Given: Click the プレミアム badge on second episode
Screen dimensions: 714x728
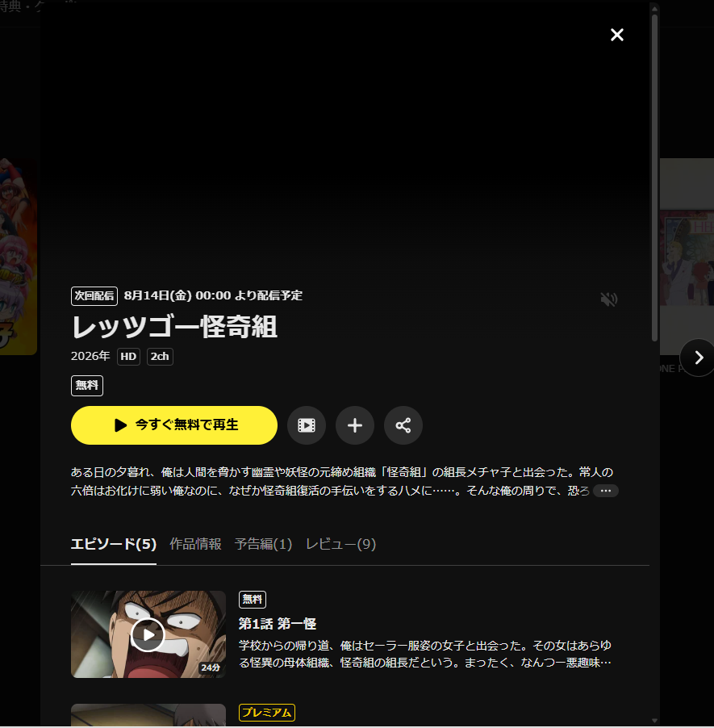Looking at the screenshot, I should pyautogui.click(x=267, y=713).
